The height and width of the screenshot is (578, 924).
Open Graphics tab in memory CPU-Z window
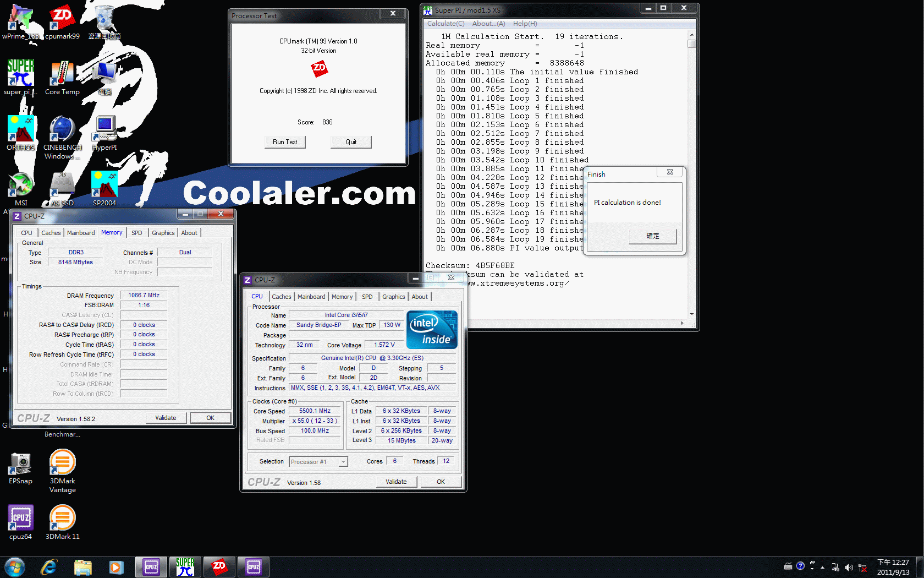pos(163,233)
